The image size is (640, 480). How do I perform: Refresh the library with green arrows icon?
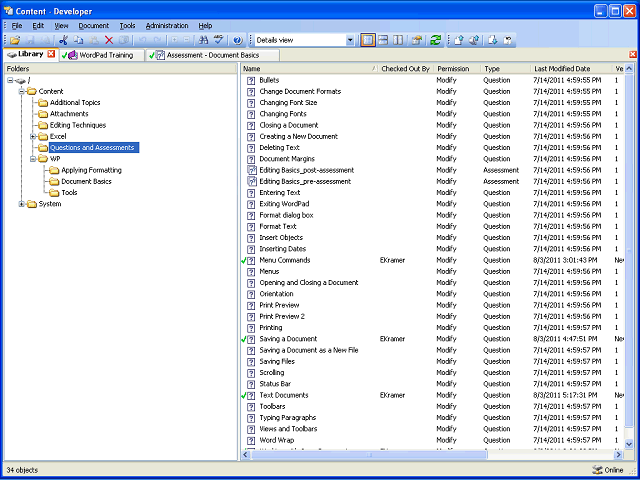click(x=436, y=40)
